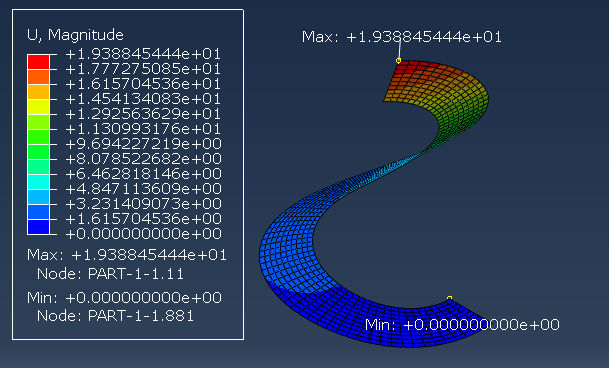Click the legend top value +1.938845444e+01
Screen dimensions: 609x368
click(143, 54)
